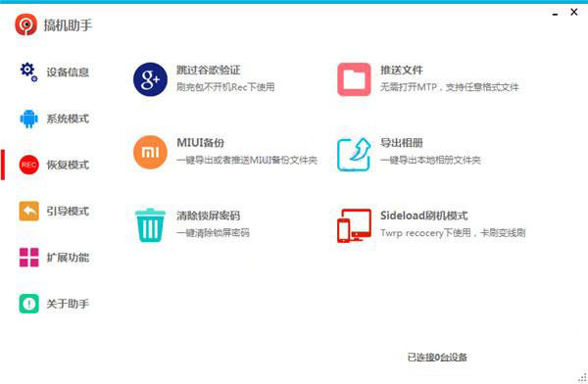The image size is (588, 384).
Task: Select the 清除锁屏密码 option
Action: point(208,216)
